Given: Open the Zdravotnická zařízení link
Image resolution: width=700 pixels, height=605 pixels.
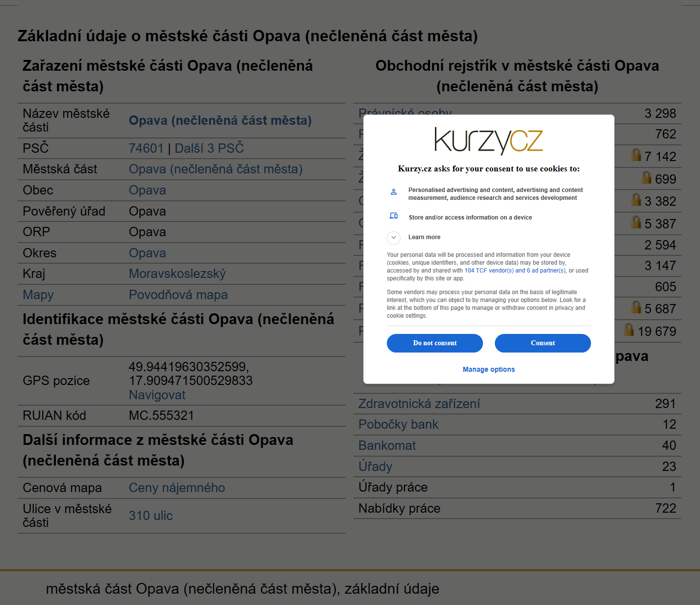Looking at the screenshot, I should tap(419, 404).
